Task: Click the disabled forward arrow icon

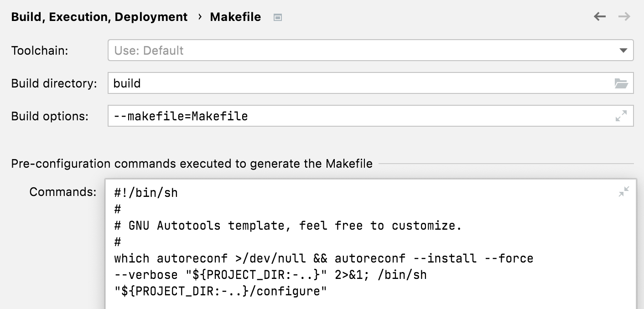Action: [623, 16]
